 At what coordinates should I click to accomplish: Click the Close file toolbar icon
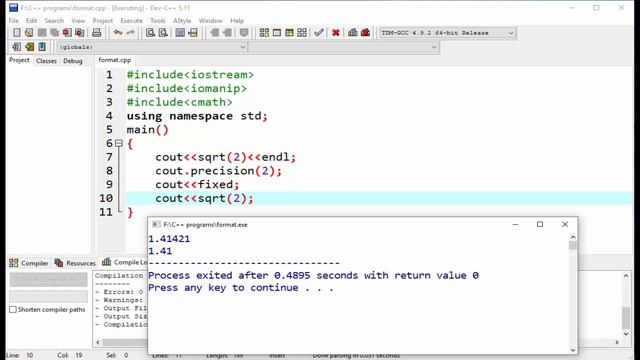coord(67,33)
